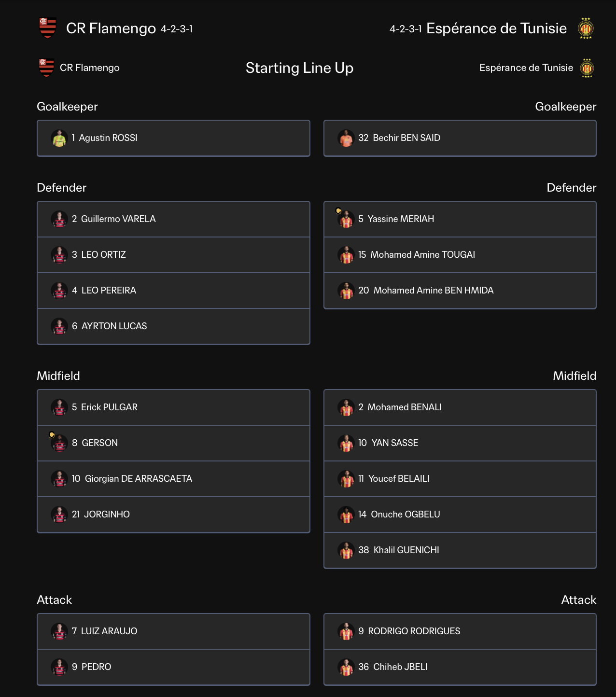Click the small Flamengo crest beside Starting Line Up
The image size is (616, 697).
click(x=46, y=68)
